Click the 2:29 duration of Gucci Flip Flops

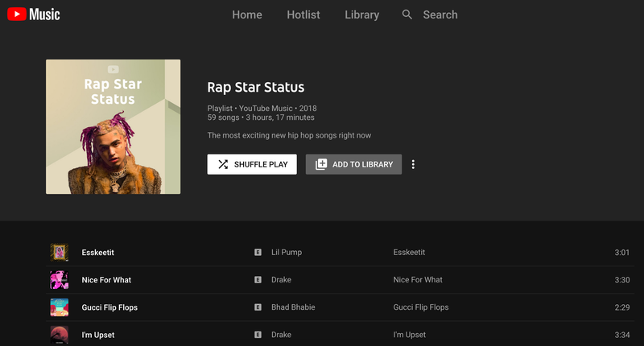coord(621,307)
